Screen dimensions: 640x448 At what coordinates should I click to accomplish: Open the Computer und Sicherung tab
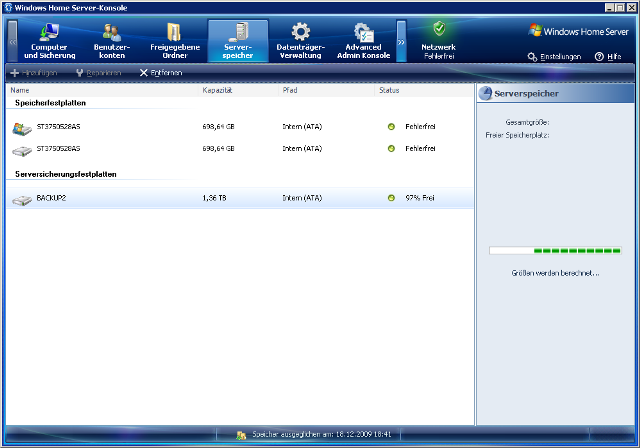[x=49, y=41]
